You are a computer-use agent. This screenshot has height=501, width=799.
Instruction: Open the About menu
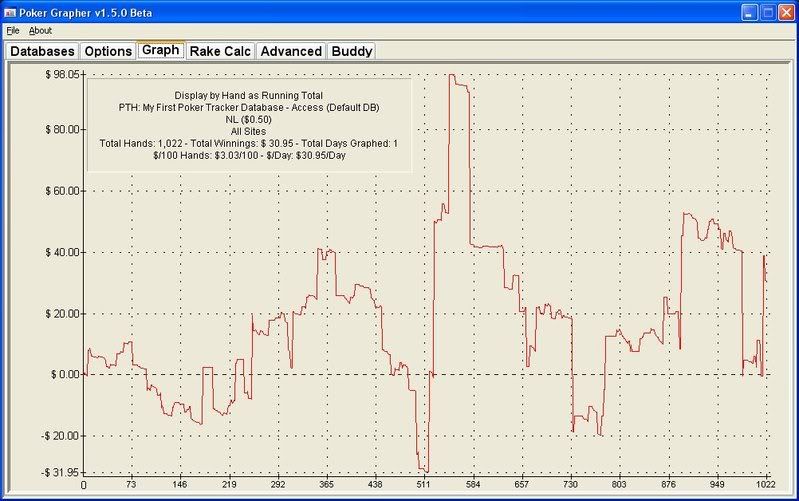point(40,31)
